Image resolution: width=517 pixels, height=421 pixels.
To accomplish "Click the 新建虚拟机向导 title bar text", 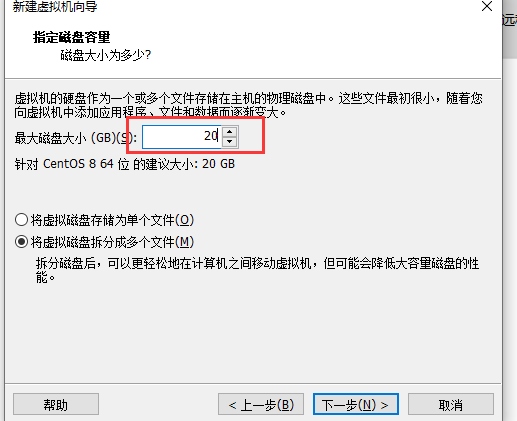I will (x=55, y=6).
